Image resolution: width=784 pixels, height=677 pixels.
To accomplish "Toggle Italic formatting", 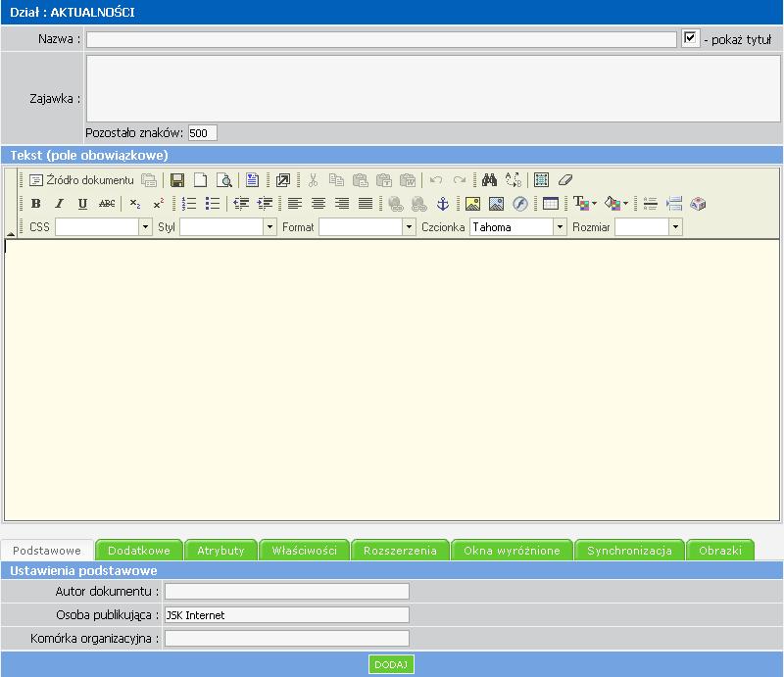I will (59, 204).
